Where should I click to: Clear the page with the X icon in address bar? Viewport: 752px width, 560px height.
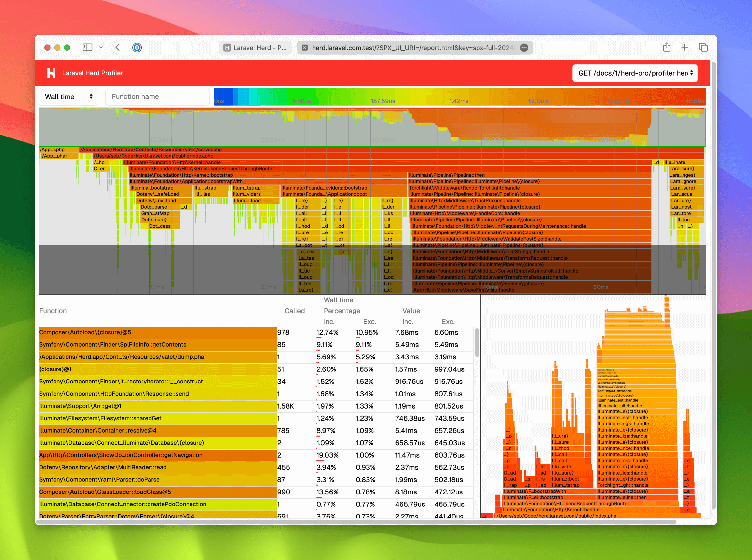pyautogui.click(x=304, y=47)
